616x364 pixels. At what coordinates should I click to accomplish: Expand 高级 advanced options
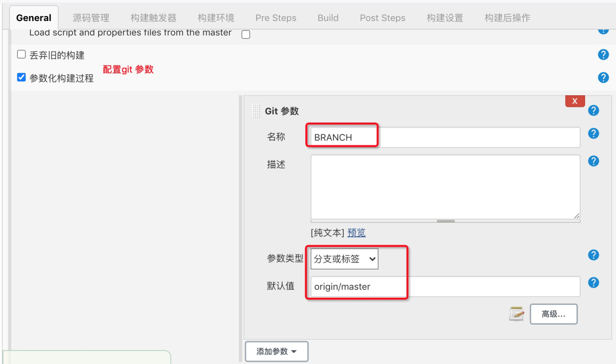[553, 314]
